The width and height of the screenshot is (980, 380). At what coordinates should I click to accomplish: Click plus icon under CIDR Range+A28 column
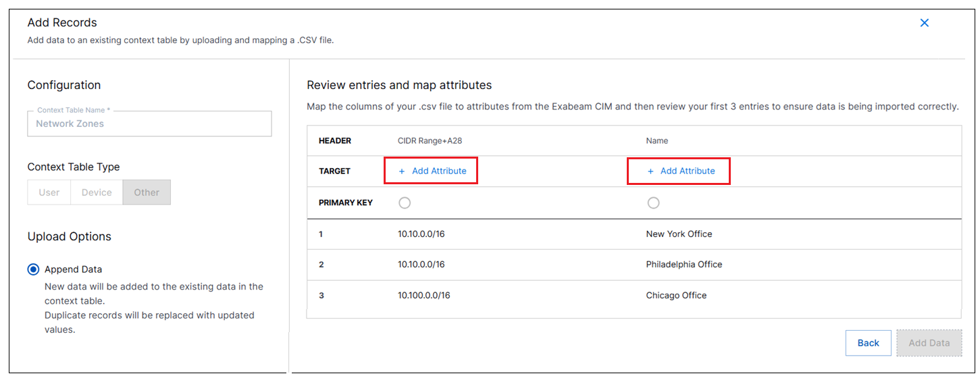coord(402,171)
